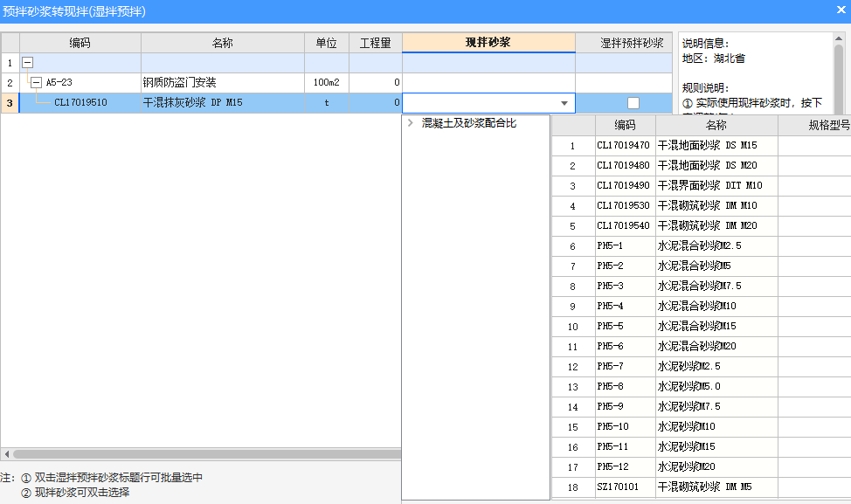Select 水泥砂浆M20 row
The image size is (851, 504).
click(x=702, y=466)
